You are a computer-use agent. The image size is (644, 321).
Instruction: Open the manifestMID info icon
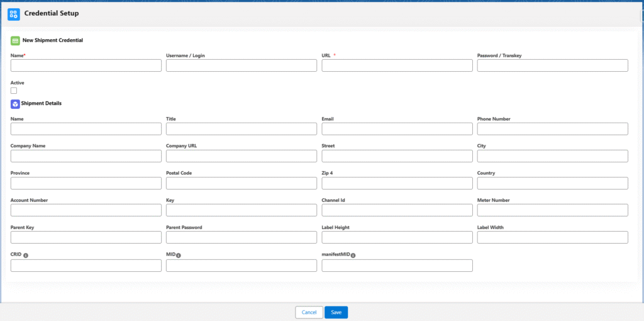click(x=353, y=256)
